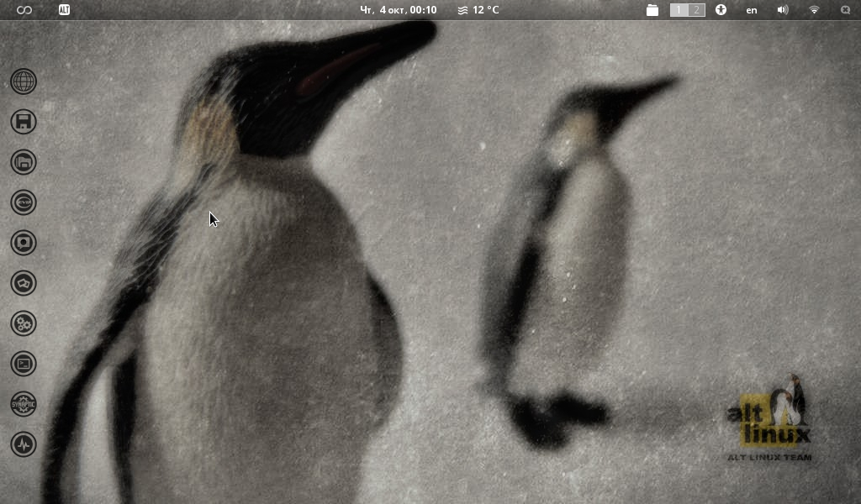Open the clock showing Чт, 4 окт, 00:10
Image resolution: width=861 pixels, height=504 pixels.
pyautogui.click(x=398, y=10)
